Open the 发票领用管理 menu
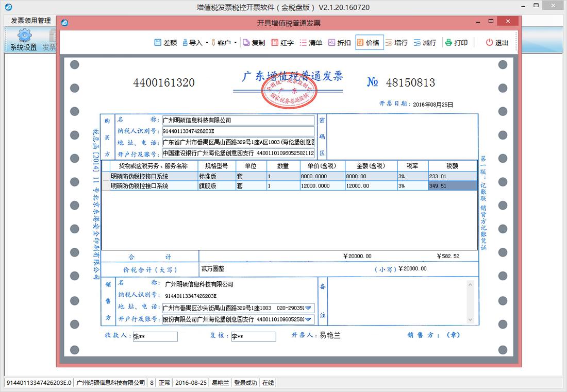 [x=31, y=21]
